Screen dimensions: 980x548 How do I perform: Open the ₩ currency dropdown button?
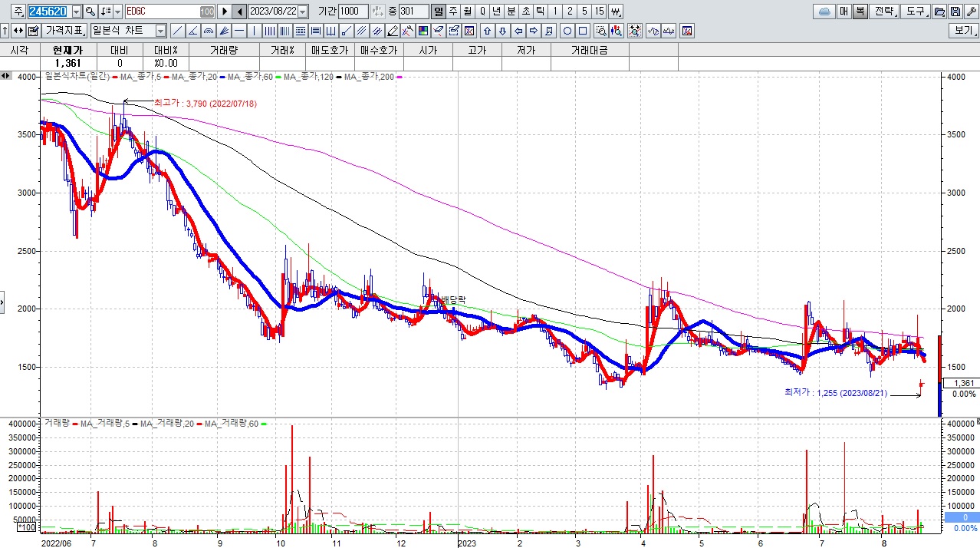tap(616, 12)
